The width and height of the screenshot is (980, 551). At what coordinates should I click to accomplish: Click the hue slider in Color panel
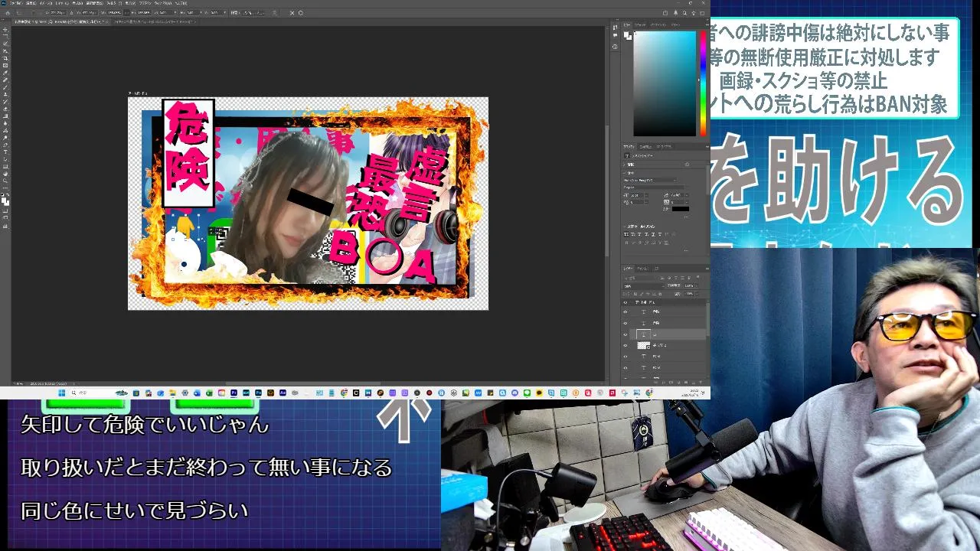click(x=703, y=83)
